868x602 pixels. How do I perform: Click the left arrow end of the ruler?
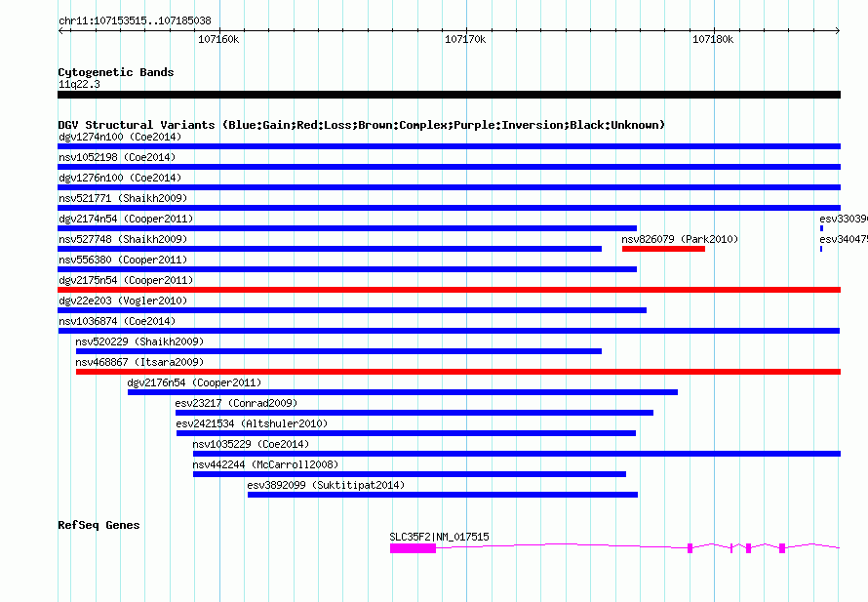[x=60, y=30]
